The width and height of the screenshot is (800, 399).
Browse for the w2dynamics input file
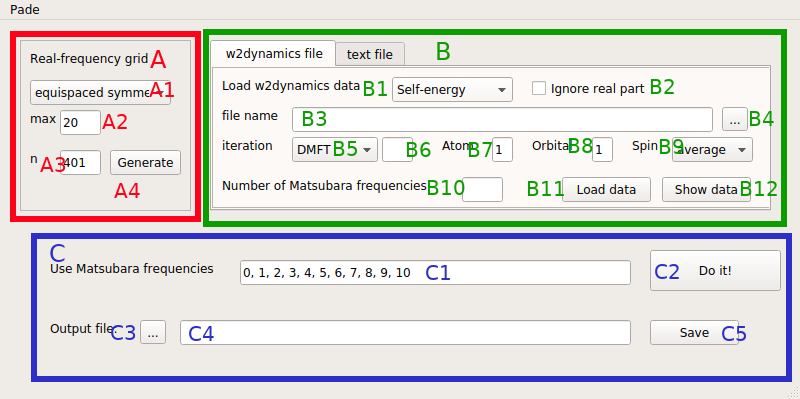tap(735, 119)
